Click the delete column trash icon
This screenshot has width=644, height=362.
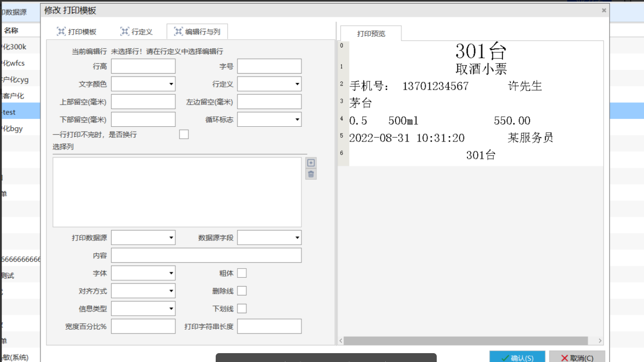point(311,174)
